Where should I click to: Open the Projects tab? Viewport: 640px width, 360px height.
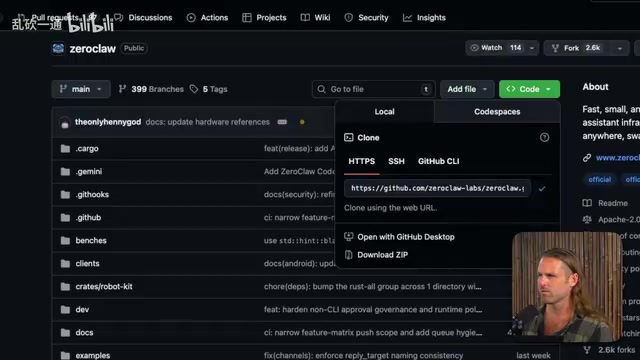pyautogui.click(x=264, y=18)
